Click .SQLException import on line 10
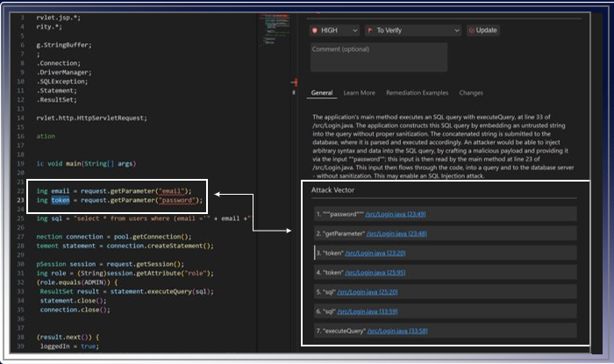Viewport: 614px width, 364px height. 62,82
